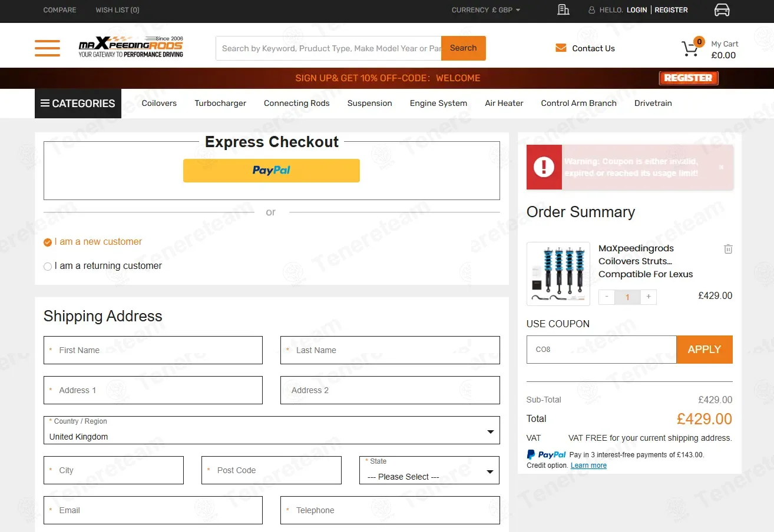The width and height of the screenshot is (774, 532).
Task: Open the Coilovers category
Action: point(159,103)
